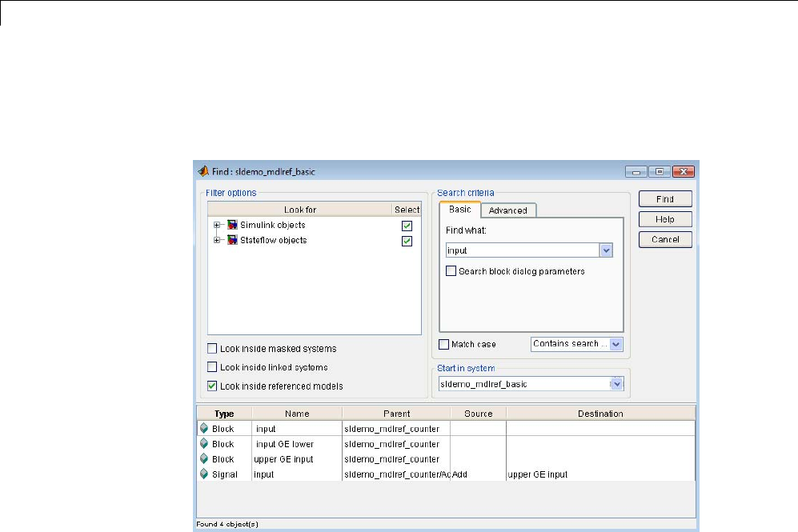Viewport: 798px width, 532px height.
Task: Click the Find what text field
Action: pyautogui.click(x=523, y=250)
